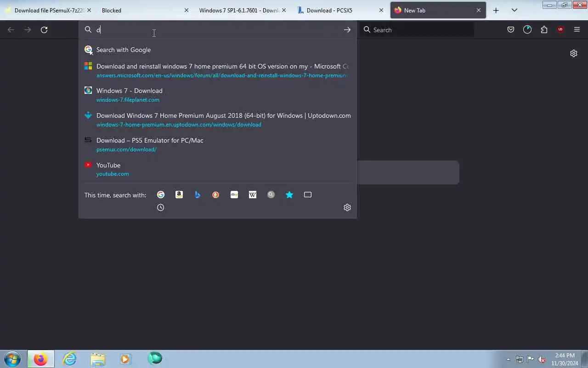Open the green sphere app on taskbar
The width and height of the screenshot is (588, 368).
[155, 359]
